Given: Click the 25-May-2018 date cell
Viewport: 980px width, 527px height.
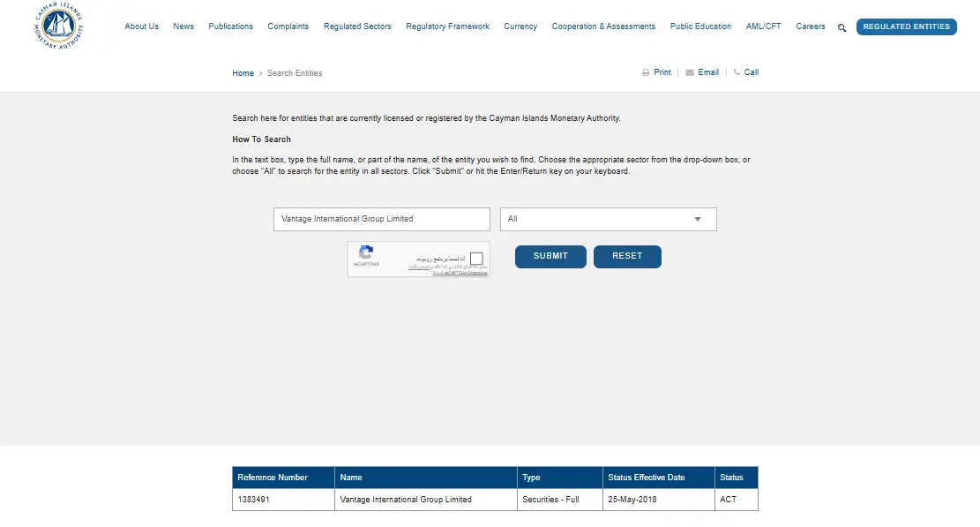Looking at the screenshot, I should coord(659,500).
